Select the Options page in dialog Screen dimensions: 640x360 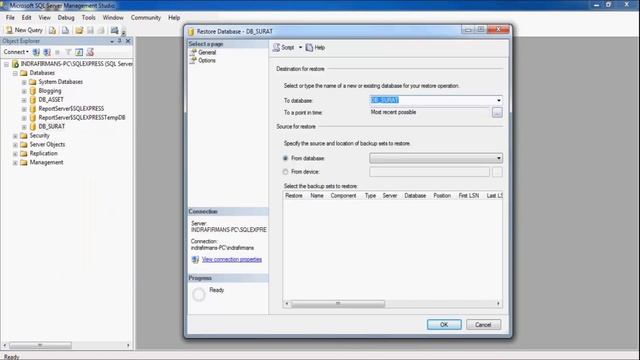tap(207, 60)
